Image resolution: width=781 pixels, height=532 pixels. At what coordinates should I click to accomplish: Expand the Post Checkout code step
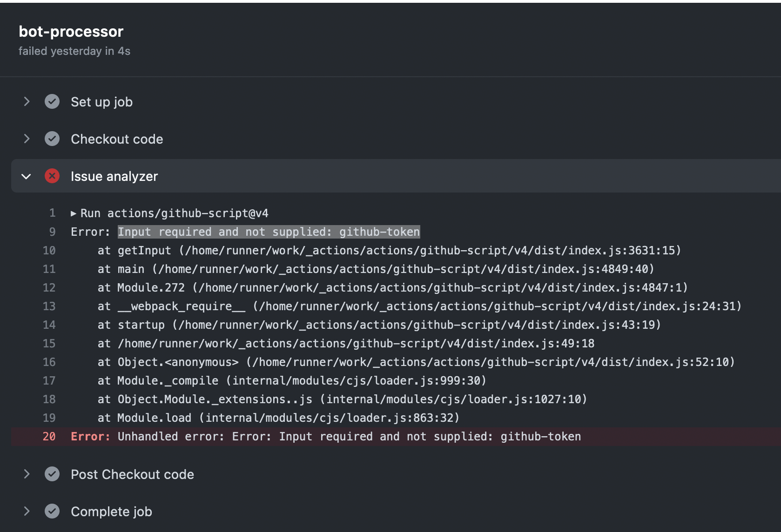coord(27,474)
